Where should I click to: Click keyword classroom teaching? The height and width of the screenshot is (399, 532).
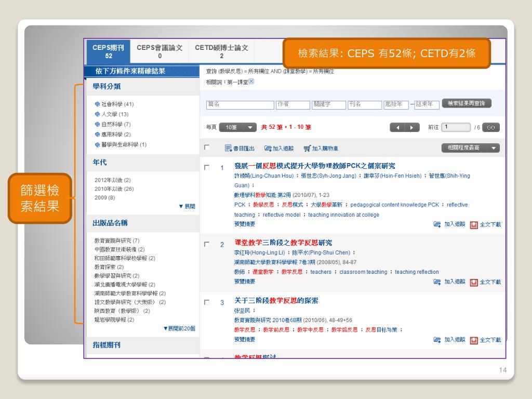point(363,272)
